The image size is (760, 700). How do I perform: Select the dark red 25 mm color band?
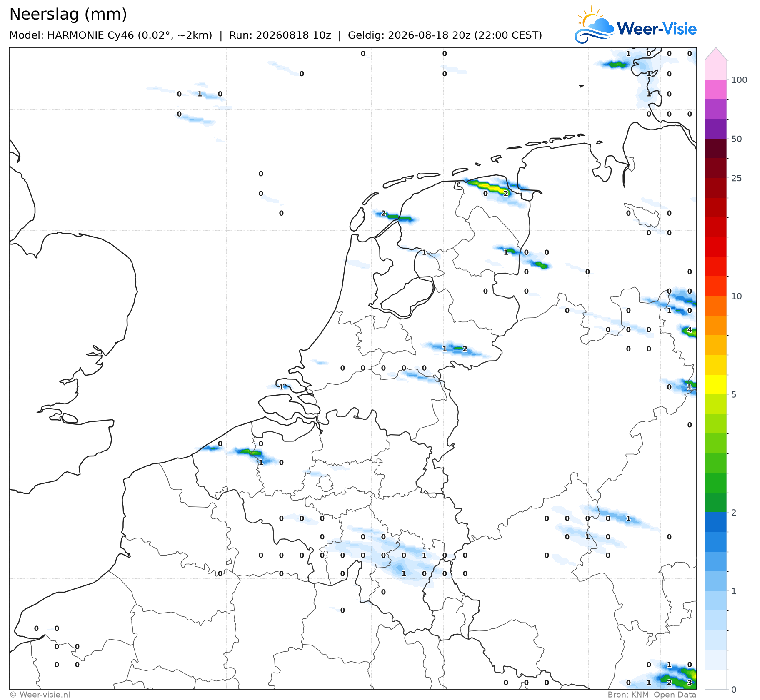716,168
